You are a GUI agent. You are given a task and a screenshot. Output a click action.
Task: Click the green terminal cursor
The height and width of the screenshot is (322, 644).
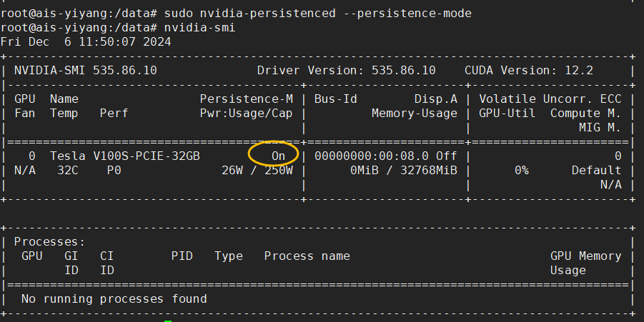click(x=168, y=321)
